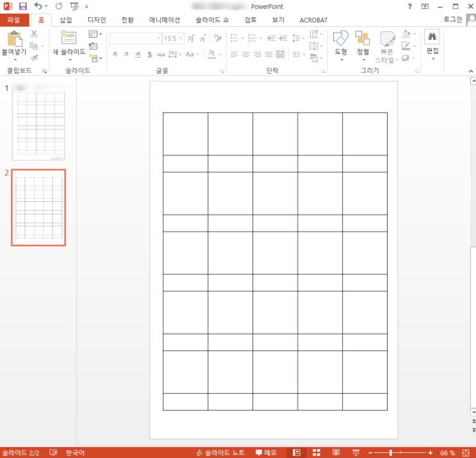Open the Section dropdown in Slides group
This screenshot has width=476, height=458.
[95, 58]
